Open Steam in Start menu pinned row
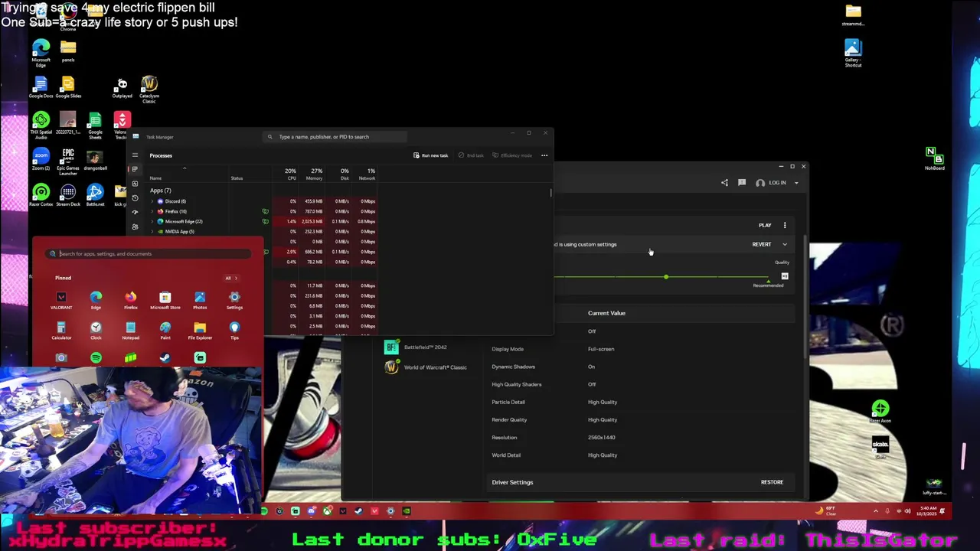The image size is (980, 551). [x=165, y=358]
